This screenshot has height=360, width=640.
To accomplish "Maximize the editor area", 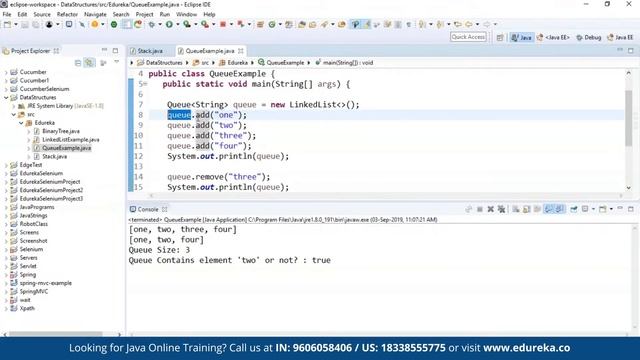I will [x=631, y=51].
